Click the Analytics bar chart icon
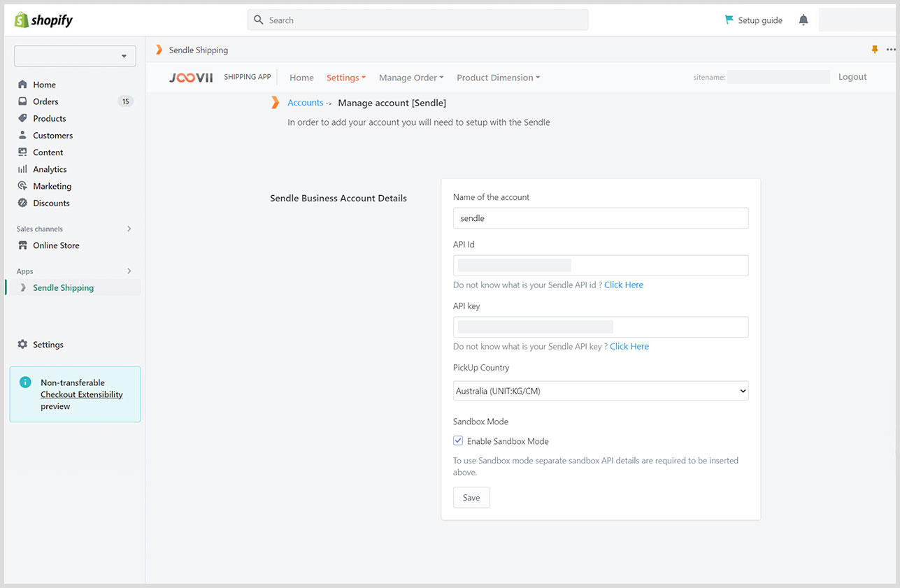Viewport: 900px width, 588px height. tap(23, 169)
